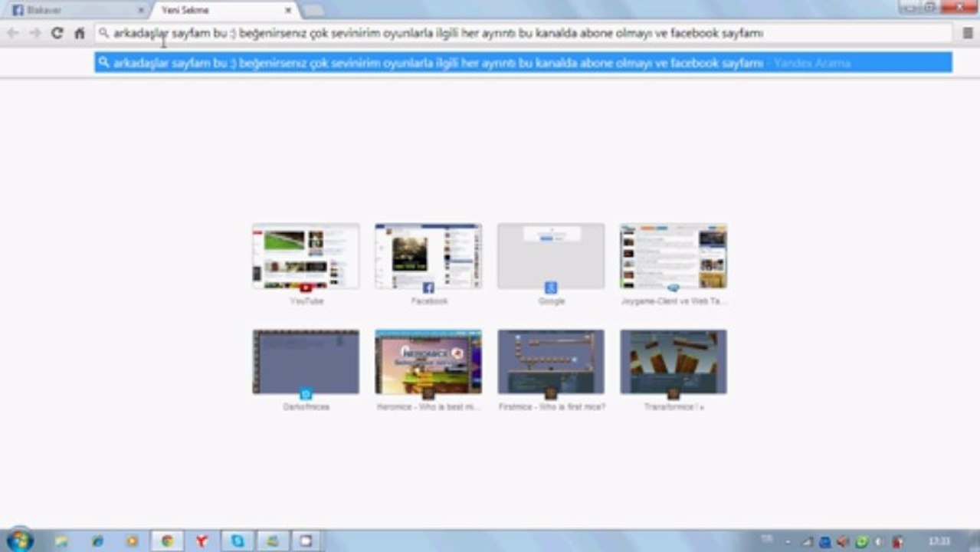Open the orange media player taskbar icon
Viewport: 980px width, 552px height.
tap(132, 541)
